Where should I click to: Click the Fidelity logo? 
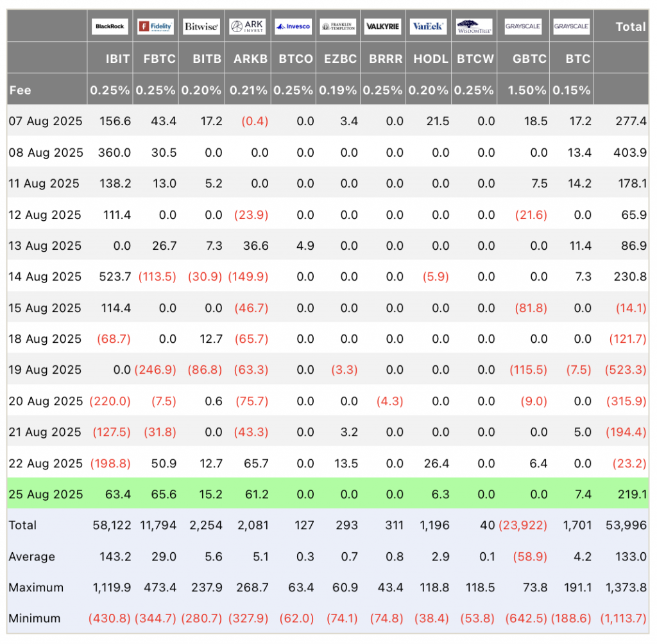tap(155, 26)
